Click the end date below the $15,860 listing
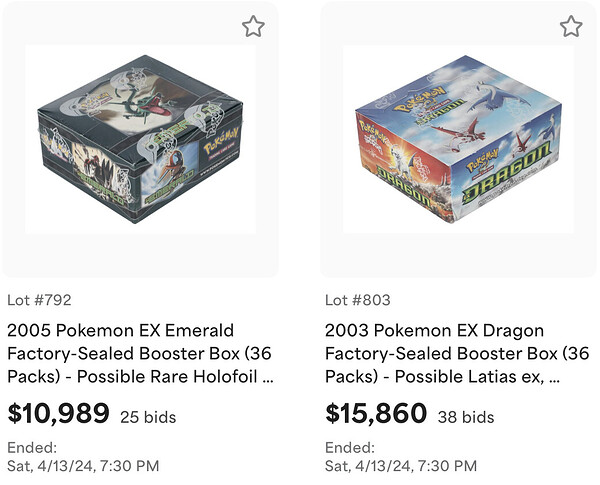The width and height of the screenshot is (600, 485). tap(401, 466)
